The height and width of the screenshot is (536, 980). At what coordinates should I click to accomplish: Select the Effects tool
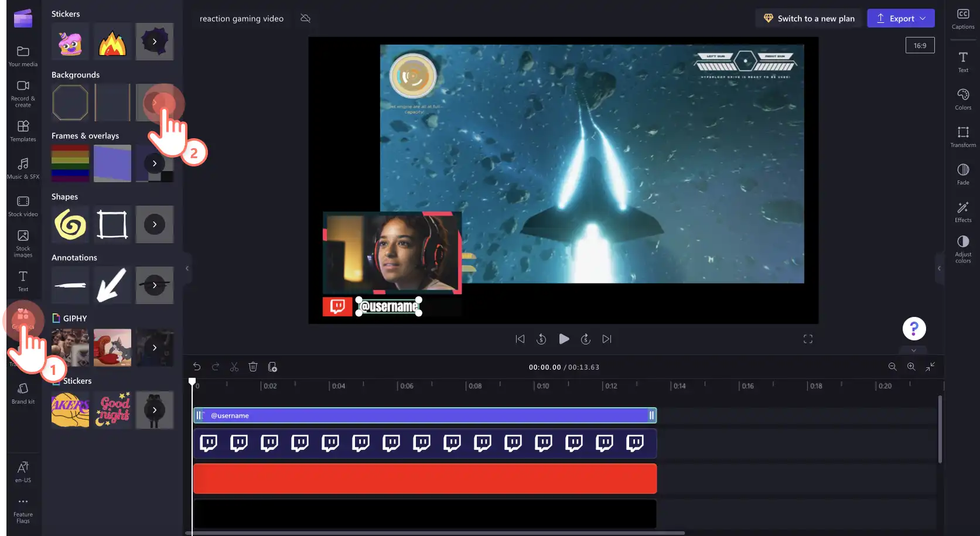(962, 211)
